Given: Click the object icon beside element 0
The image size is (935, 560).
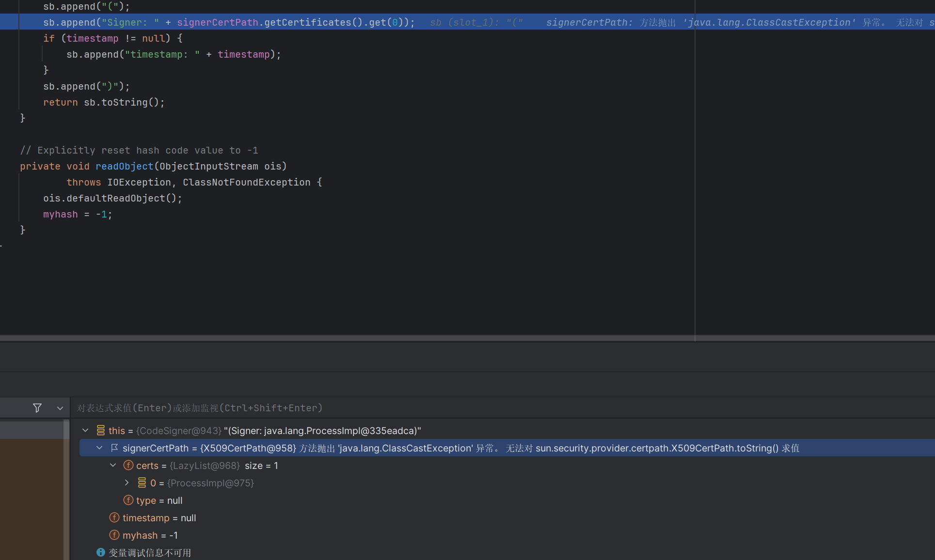Looking at the screenshot, I should click(x=142, y=482).
